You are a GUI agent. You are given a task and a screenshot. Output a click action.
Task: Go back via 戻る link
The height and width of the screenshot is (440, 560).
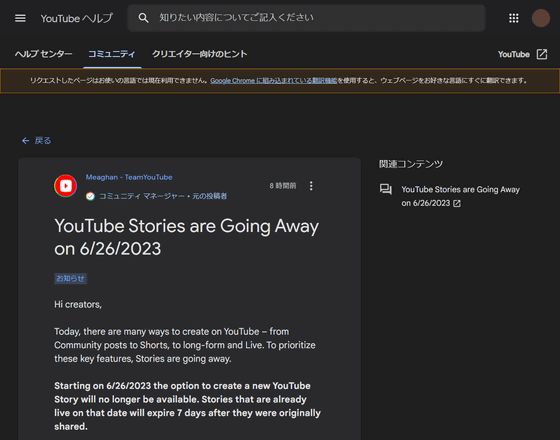43,141
